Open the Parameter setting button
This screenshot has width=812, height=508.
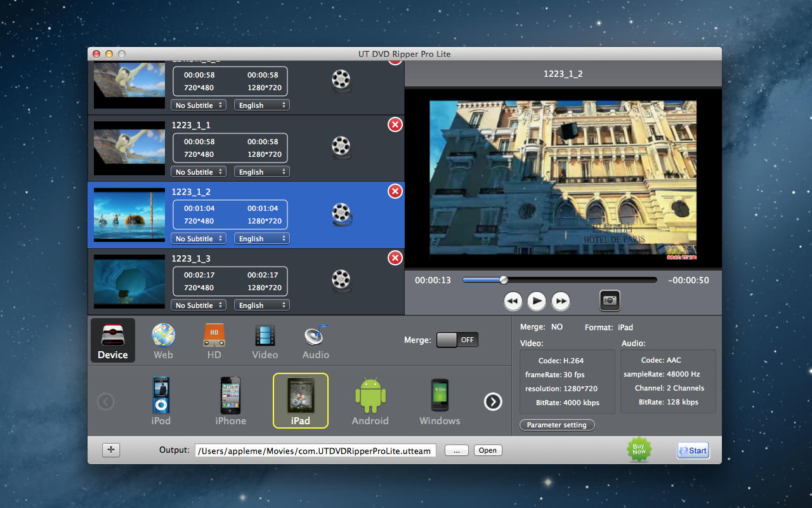[557, 425]
